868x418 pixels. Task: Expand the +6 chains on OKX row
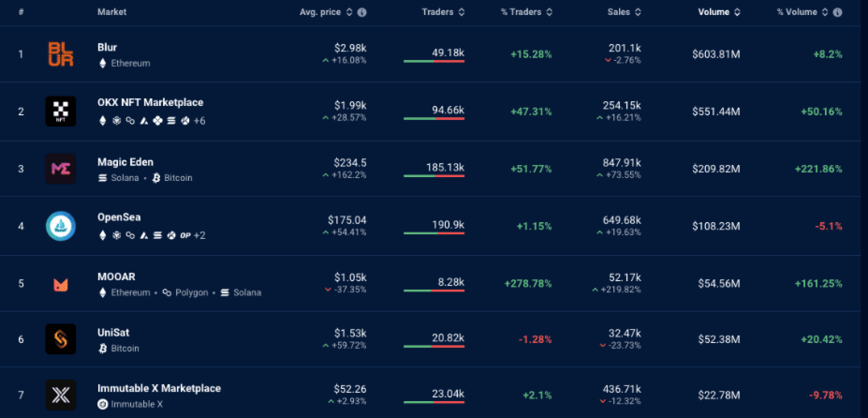tap(199, 121)
